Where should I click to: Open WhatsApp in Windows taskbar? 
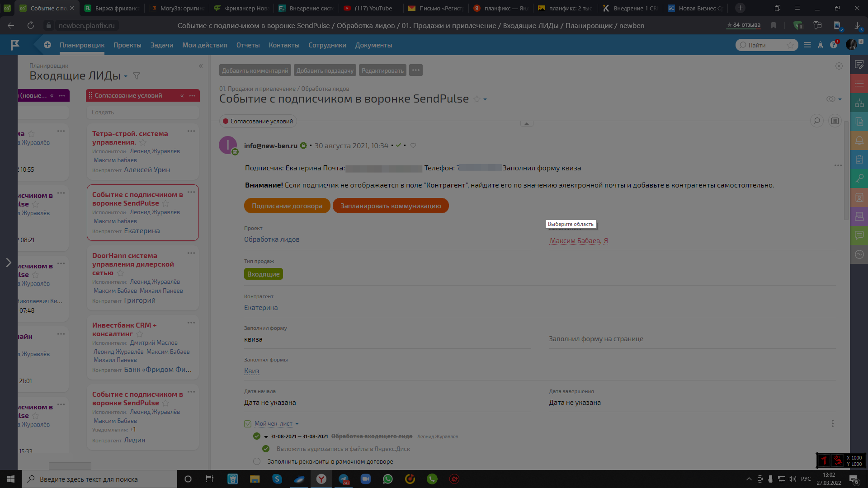point(387,479)
